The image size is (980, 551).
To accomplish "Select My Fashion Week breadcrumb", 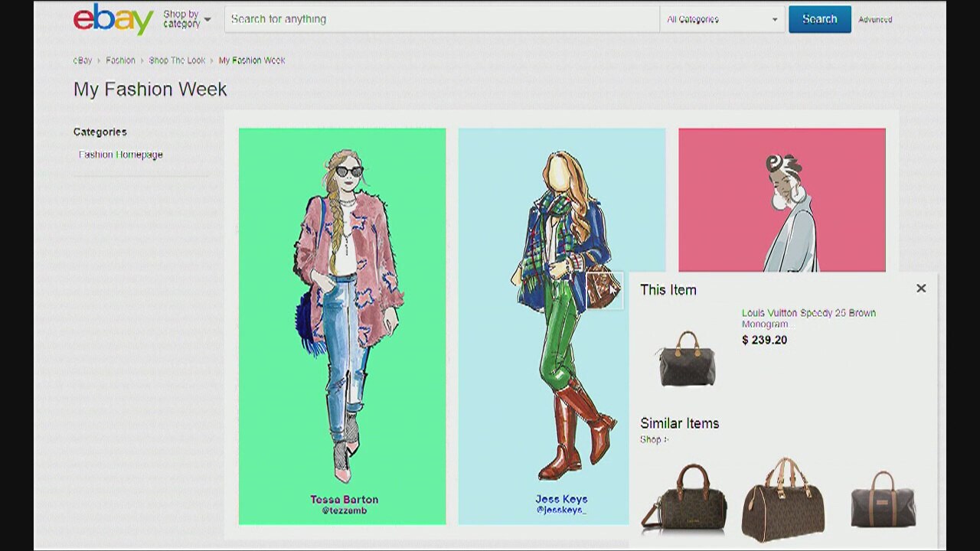I will pyautogui.click(x=252, y=60).
